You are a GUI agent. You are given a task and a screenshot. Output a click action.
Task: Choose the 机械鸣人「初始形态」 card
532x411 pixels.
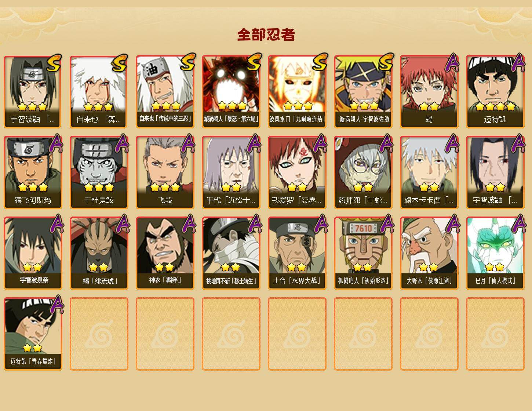363,253
